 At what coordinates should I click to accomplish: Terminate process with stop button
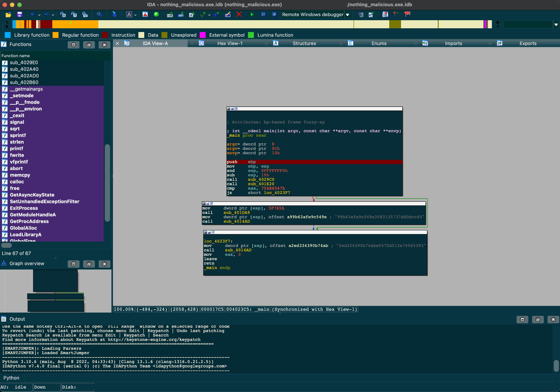point(274,15)
